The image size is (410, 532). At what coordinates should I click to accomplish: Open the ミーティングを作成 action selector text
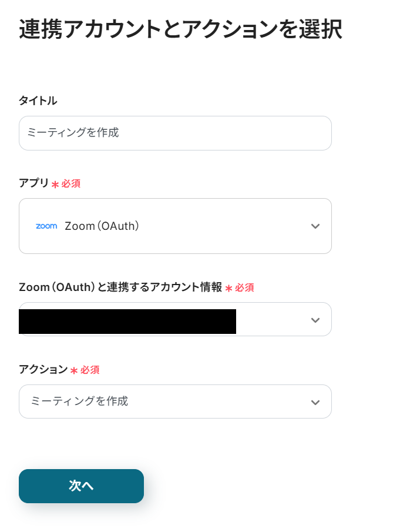click(x=79, y=401)
